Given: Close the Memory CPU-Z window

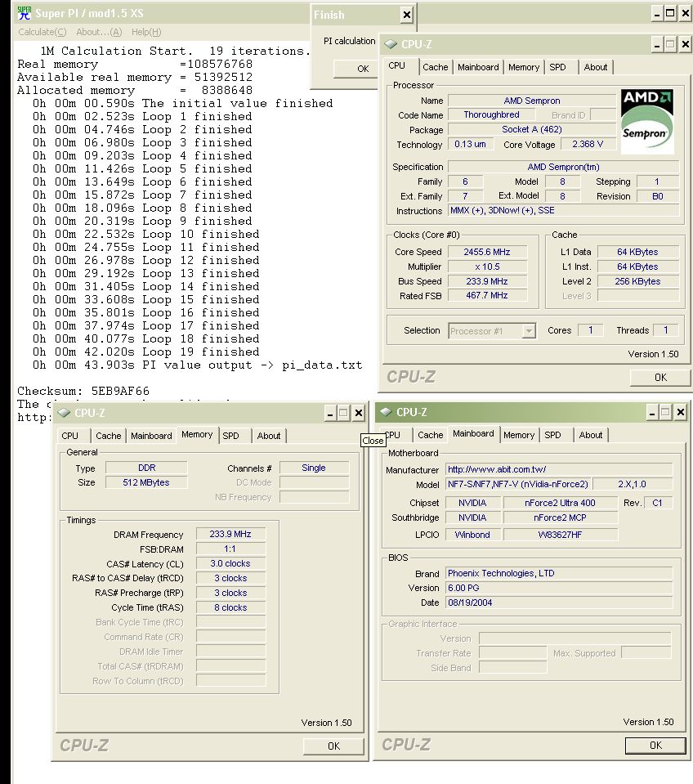Looking at the screenshot, I should click(x=359, y=413).
